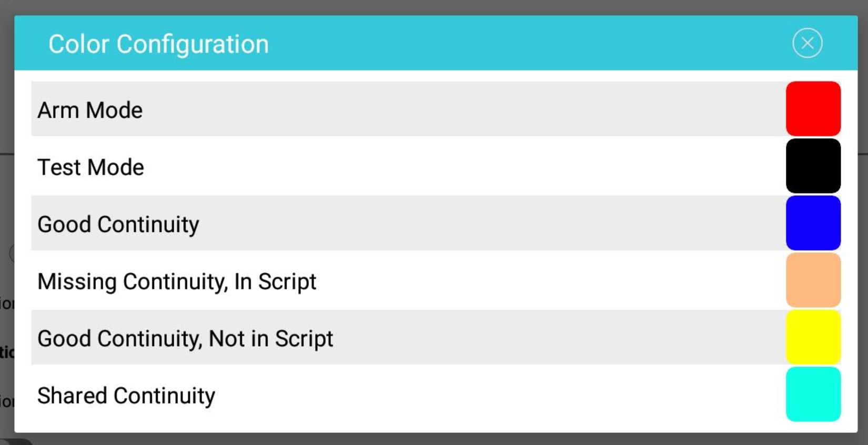Select the orange Missing Continuity swatch
868x445 pixels.
click(x=813, y=280)
